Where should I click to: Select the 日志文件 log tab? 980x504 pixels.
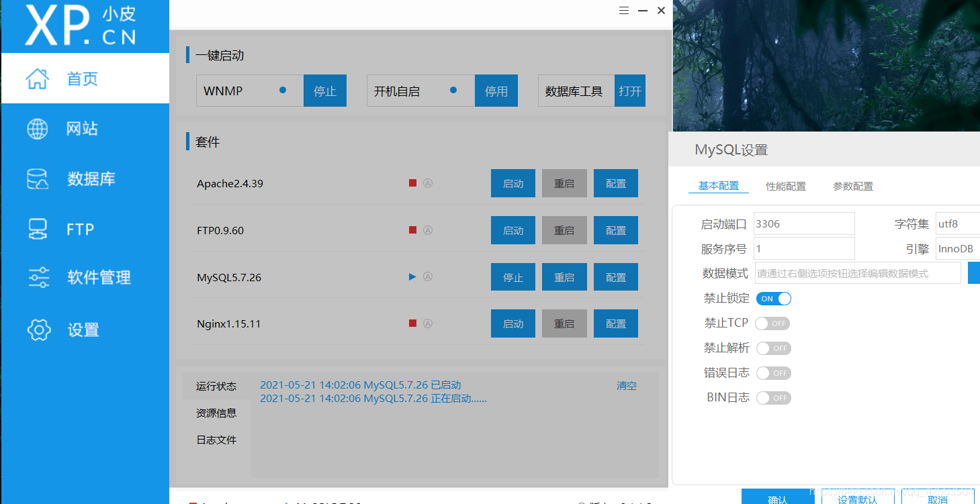click(x=216, y=440)
